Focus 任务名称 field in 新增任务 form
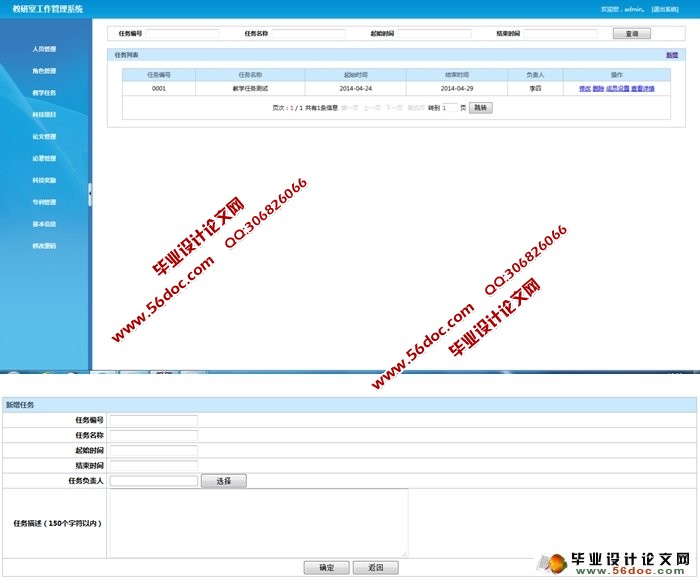This screenshot has height=581, width=700. click(154, 435)
